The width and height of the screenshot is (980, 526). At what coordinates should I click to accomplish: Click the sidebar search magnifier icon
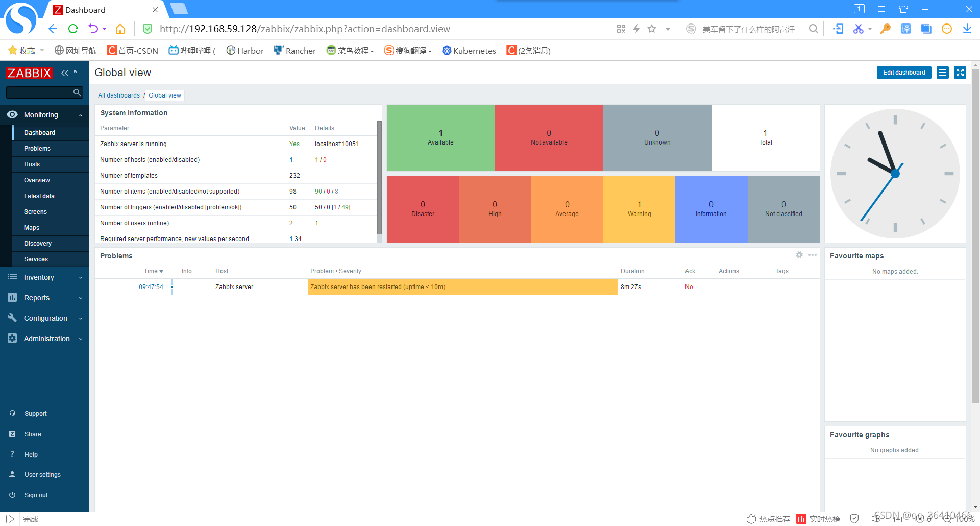[77, 92]
